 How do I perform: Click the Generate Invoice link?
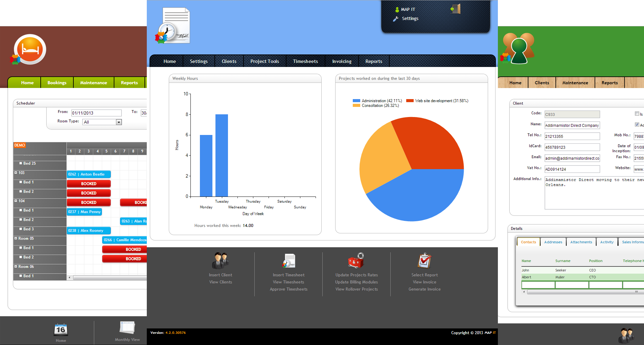point(424,289)
